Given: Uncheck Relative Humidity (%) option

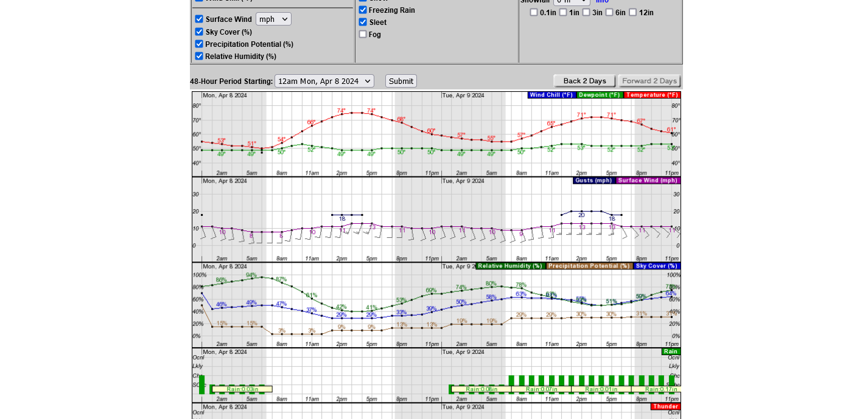Looking at the screenshot, I should 199,56.
